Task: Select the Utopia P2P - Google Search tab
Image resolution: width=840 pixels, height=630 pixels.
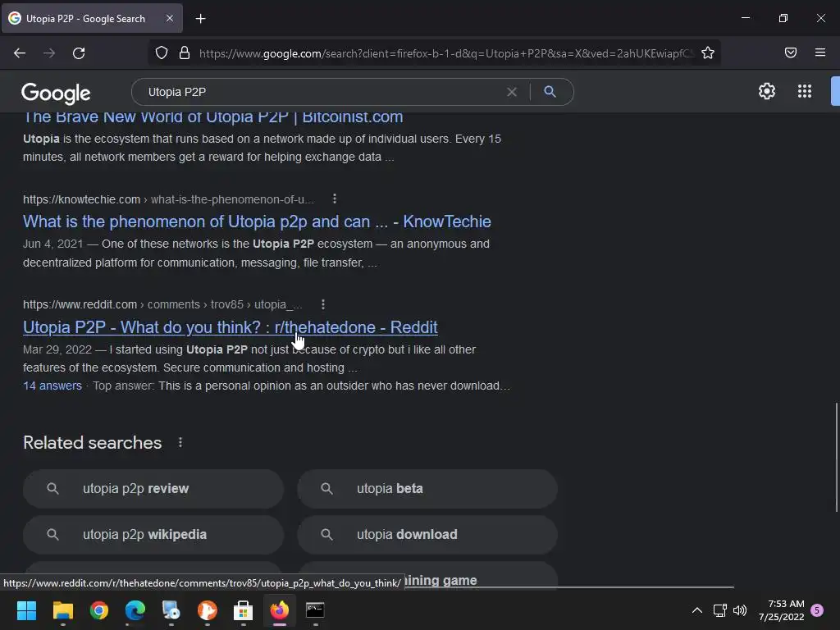Action: [92, 18]
